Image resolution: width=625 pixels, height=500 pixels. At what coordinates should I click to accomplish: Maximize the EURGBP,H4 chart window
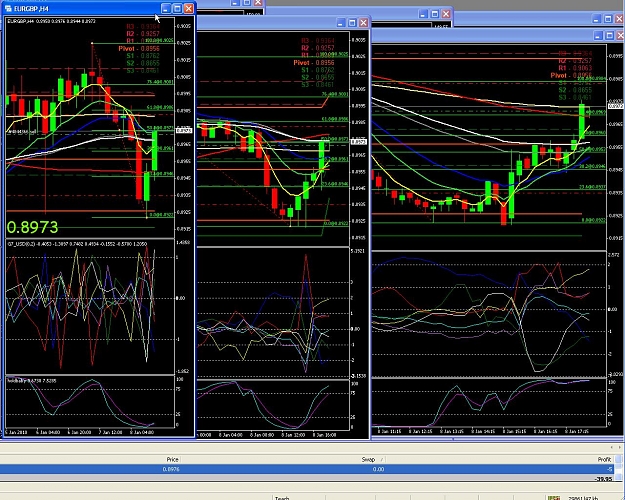(x=177, y=8)
